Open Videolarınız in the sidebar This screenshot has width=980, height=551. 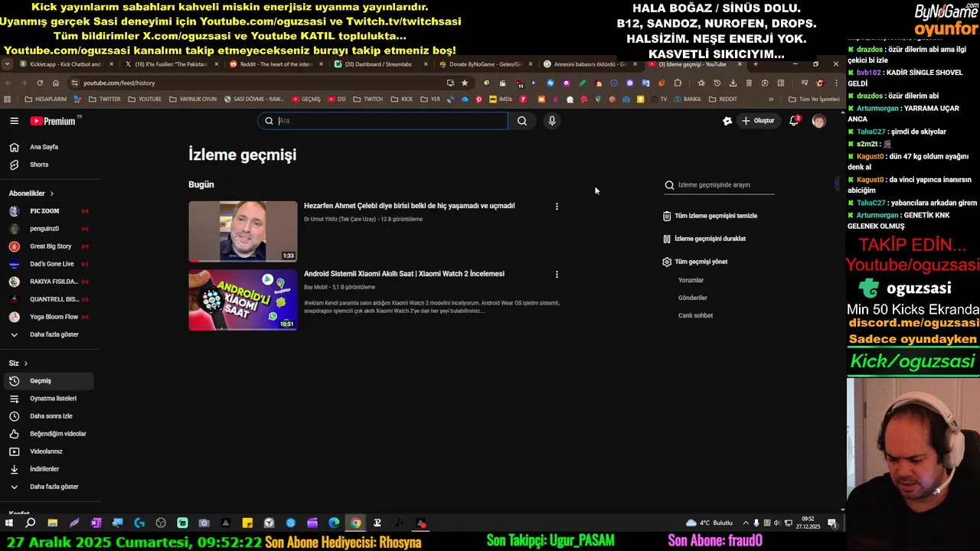[x=46, y=452]
